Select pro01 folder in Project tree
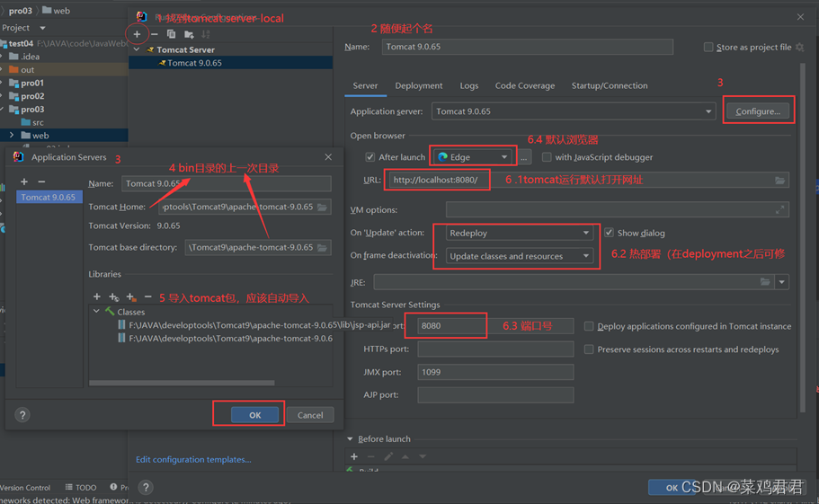 click(32, 83)
